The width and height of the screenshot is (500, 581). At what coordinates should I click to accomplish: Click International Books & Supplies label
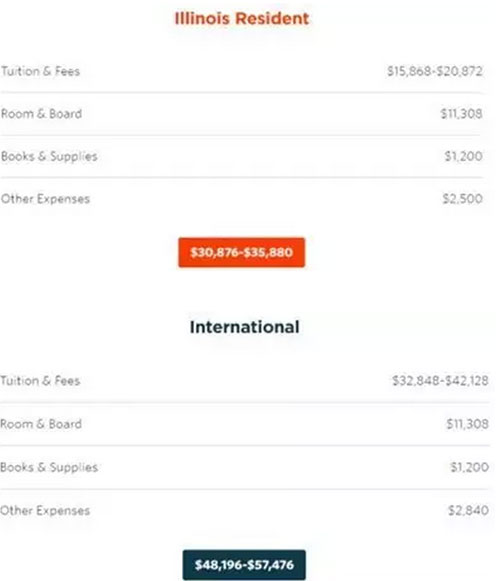coord(49,467)
